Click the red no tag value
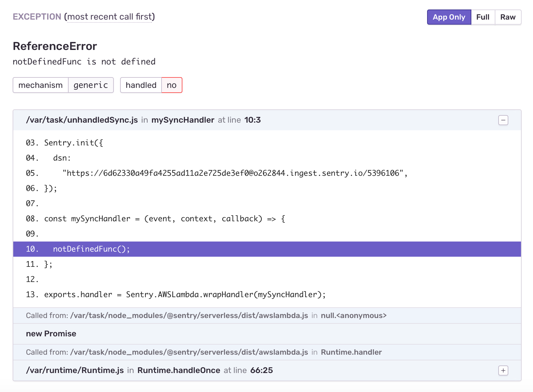533x392 pixels. (172, 85)
